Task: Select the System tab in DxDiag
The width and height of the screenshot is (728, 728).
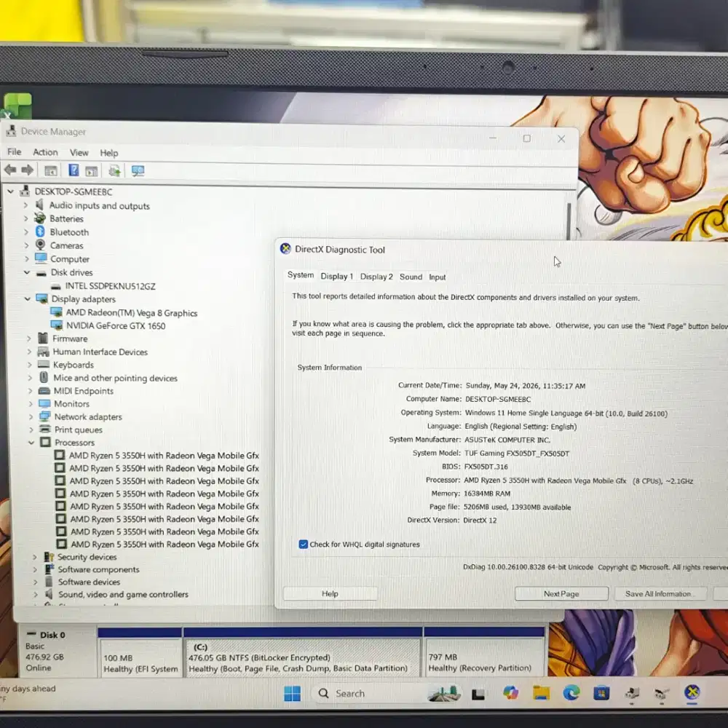Action: click(x=301, y=275)
